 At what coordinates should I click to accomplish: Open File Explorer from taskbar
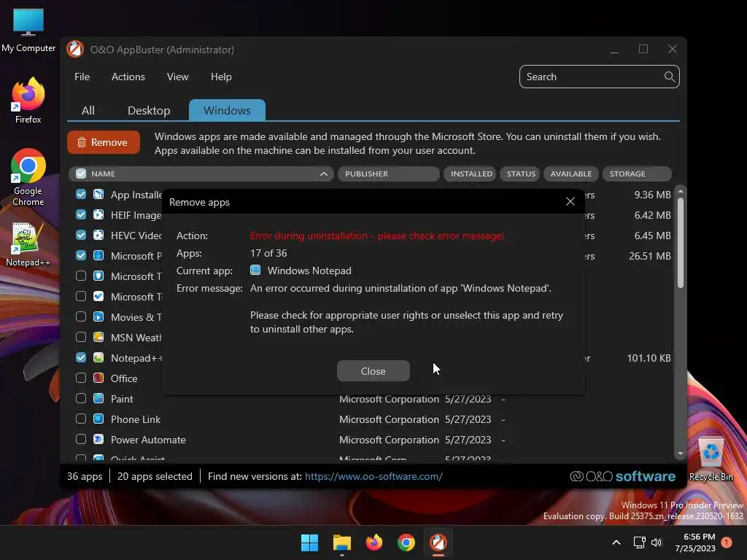click(341, 542)
